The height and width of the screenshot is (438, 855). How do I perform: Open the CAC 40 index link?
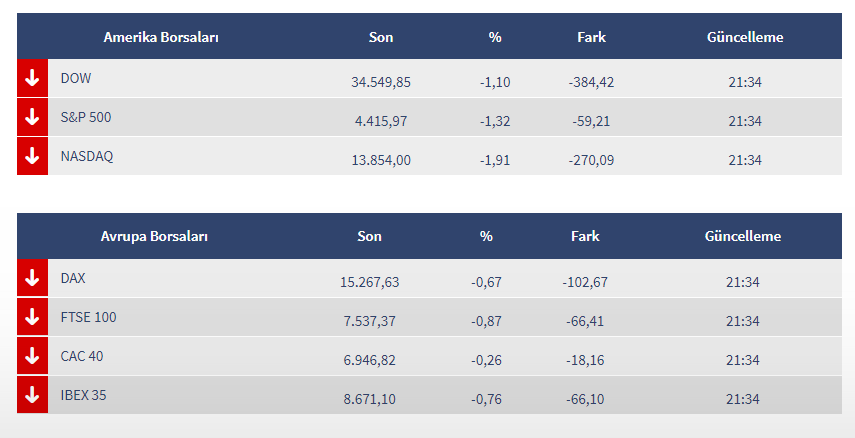click(83, 356)
